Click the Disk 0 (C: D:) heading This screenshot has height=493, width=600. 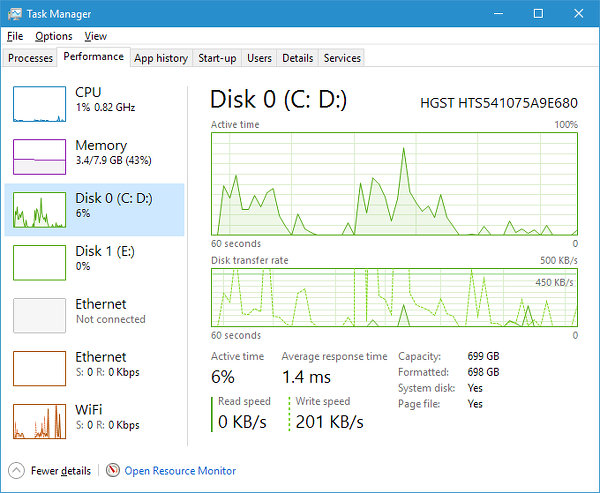point(279,100)
